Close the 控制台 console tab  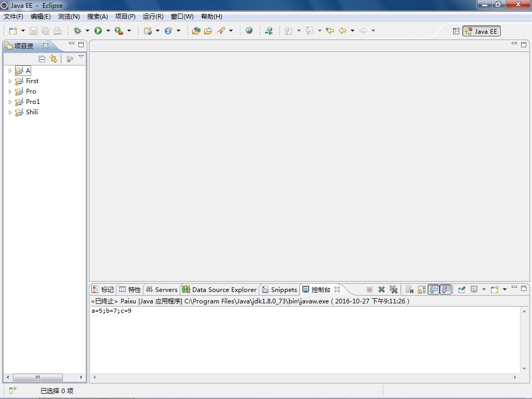[337, 289]
